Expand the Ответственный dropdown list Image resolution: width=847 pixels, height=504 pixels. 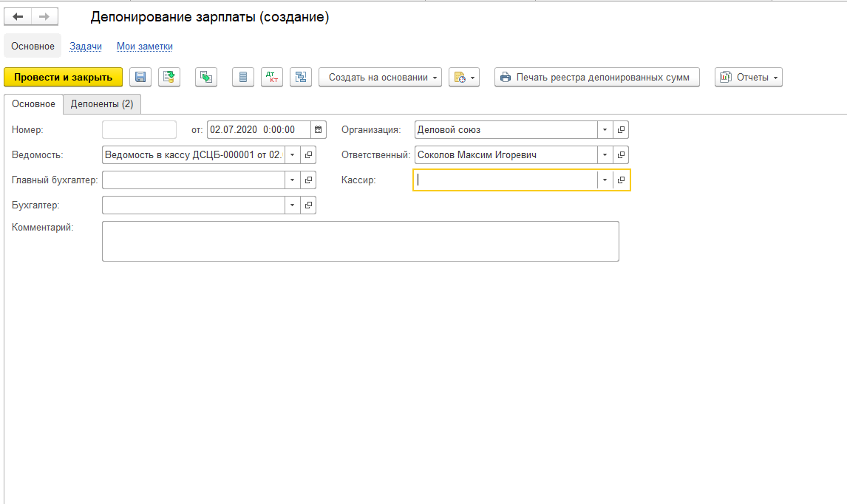[605, 155]
